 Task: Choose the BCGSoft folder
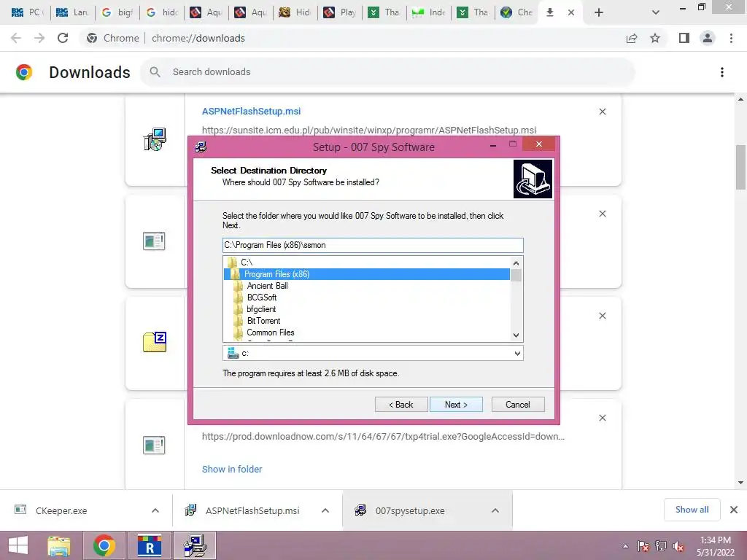pos(262,297)
